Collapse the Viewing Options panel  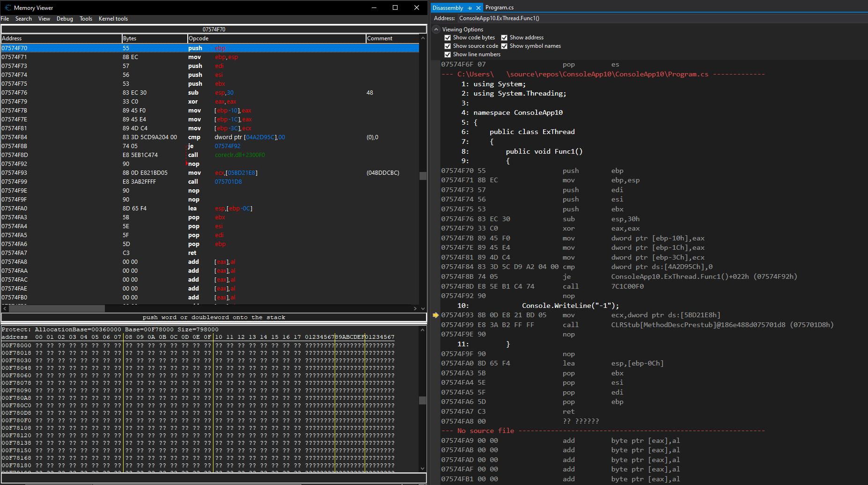pos(436,29)
